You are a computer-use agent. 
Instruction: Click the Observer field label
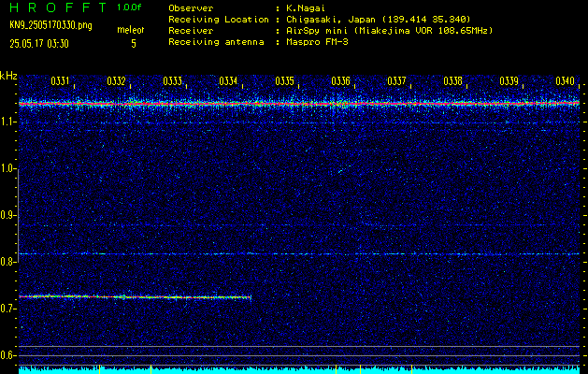click(x=191, y=8)
